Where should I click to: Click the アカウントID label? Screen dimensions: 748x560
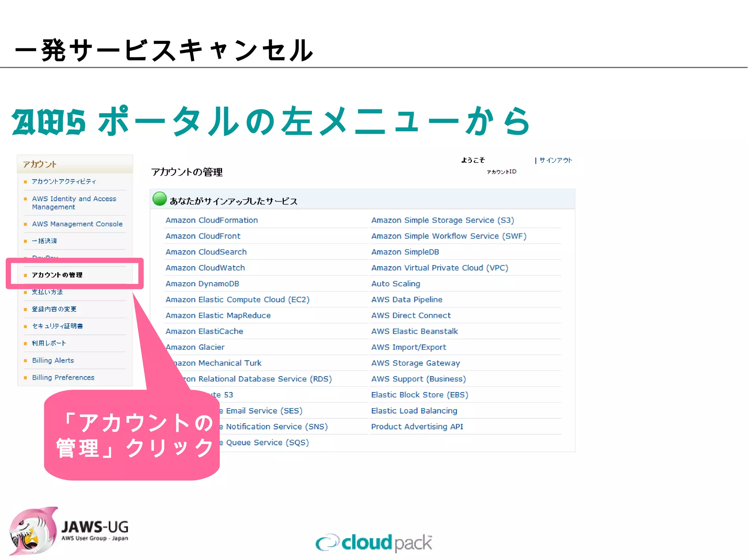tap(501, 172)
